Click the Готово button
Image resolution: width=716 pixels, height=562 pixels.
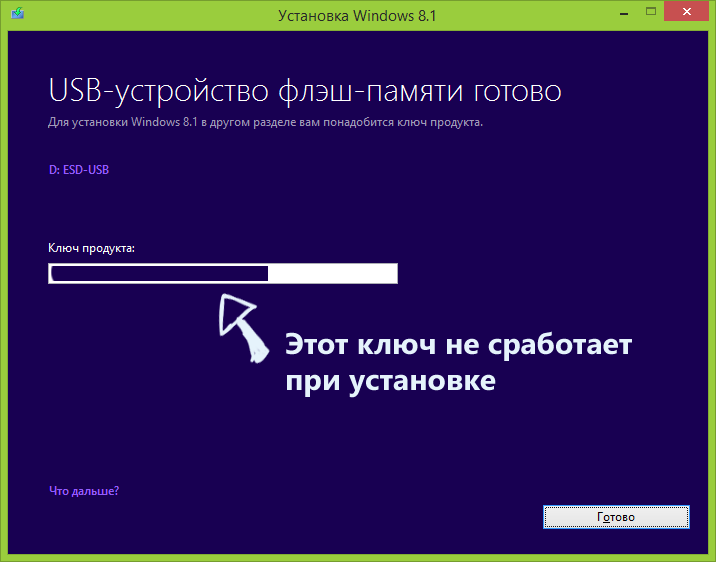click(x=616, y=517)
